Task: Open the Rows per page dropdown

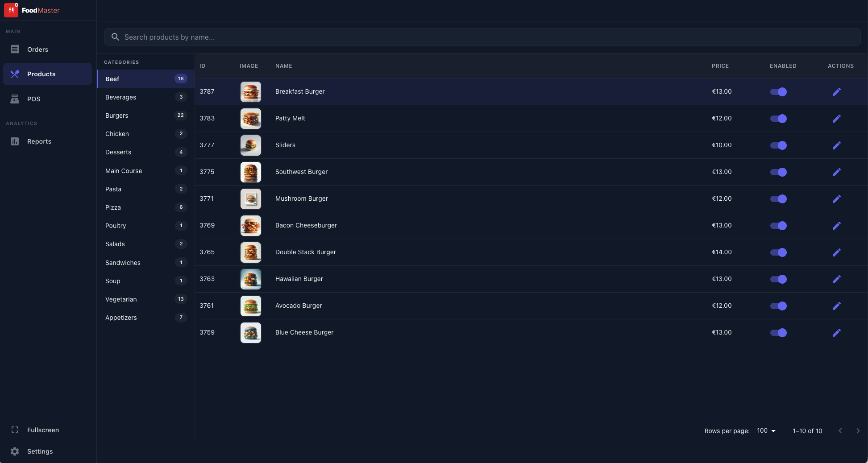Action: 765,431
